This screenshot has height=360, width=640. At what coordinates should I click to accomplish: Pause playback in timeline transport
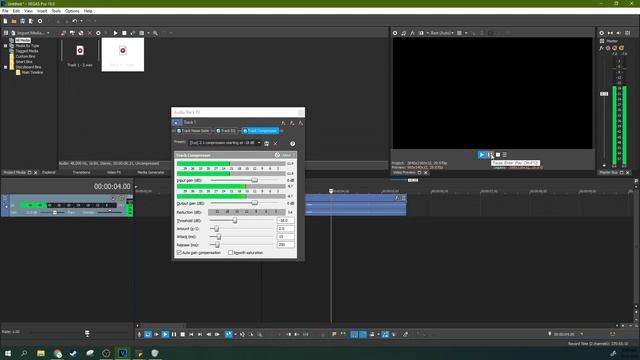click(x=174, y=334)
